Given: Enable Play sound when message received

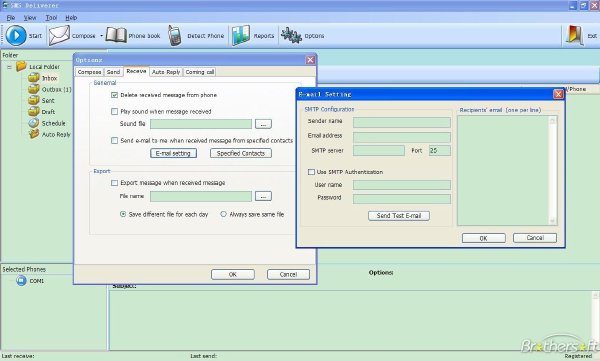Looking at the screenshot, I should click(x=114, y=111).
